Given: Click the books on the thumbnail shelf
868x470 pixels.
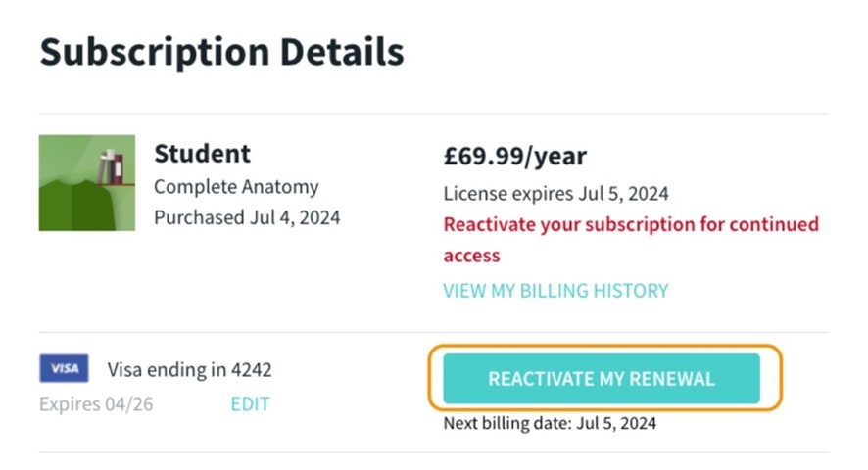Looking at the screenshot, I should (x=112, y=166).
